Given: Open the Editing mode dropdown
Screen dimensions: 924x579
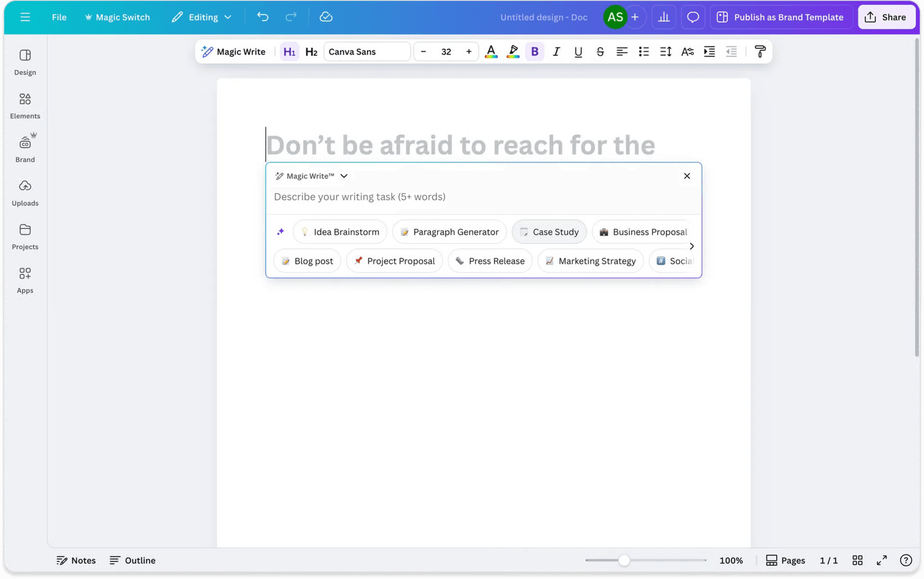Looking at the screenshot, I should (x=202, y=17).
